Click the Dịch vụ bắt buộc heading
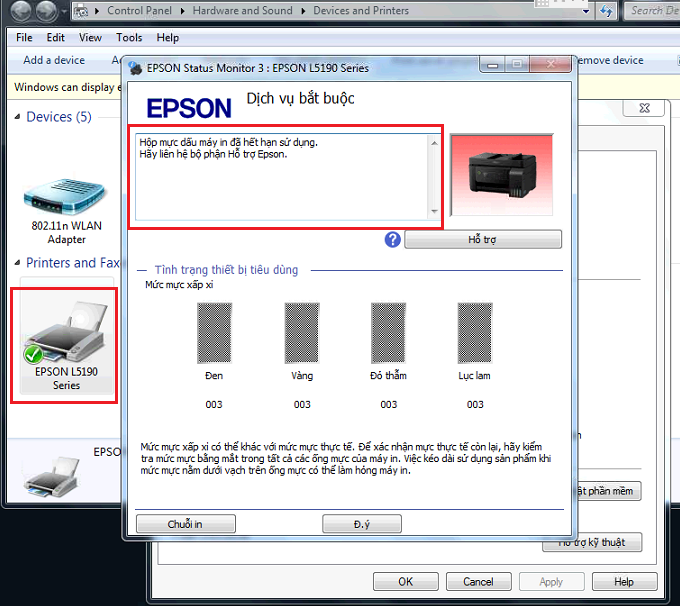 [x=301, y=98]
